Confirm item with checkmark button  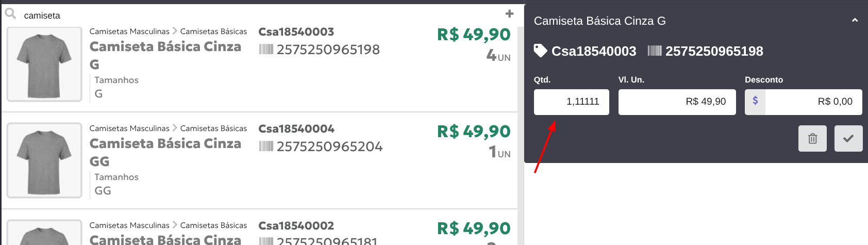[848, 138]
